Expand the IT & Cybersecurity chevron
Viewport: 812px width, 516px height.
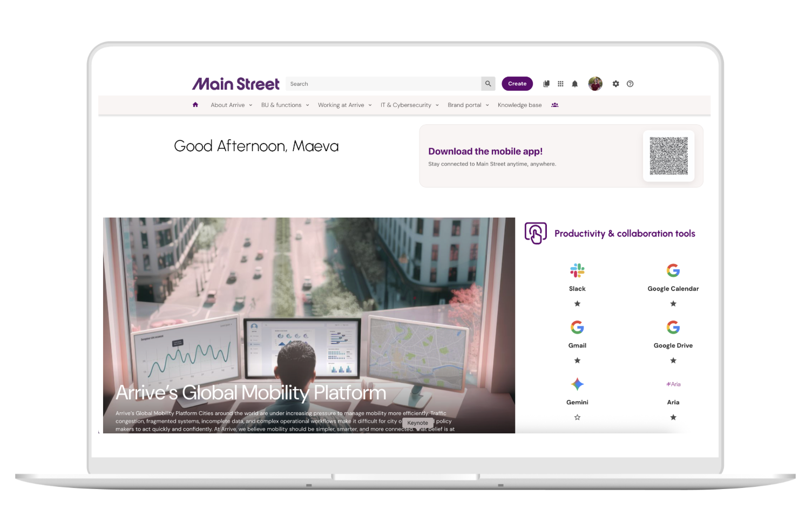(x=437, y=105)
